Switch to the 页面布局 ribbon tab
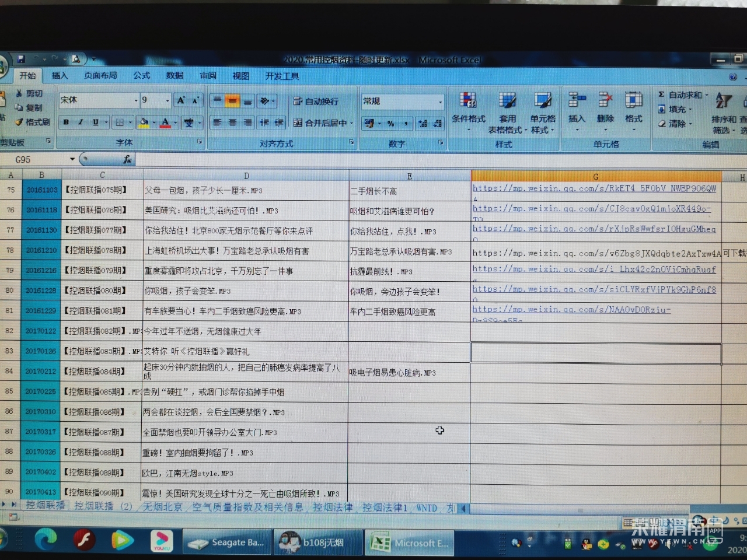The height and width of the screenshot is (560, 747). point(100,76)
